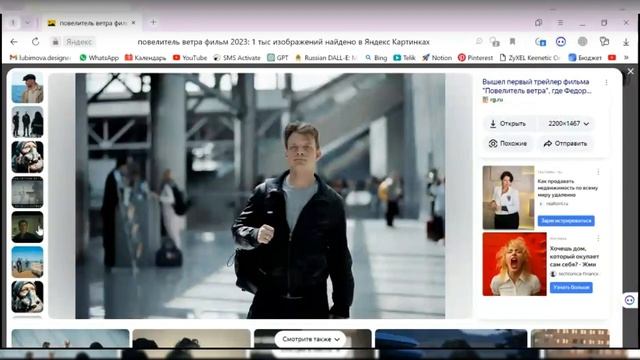
Task: Select the man in cap thumbnail
Action: 27,87
